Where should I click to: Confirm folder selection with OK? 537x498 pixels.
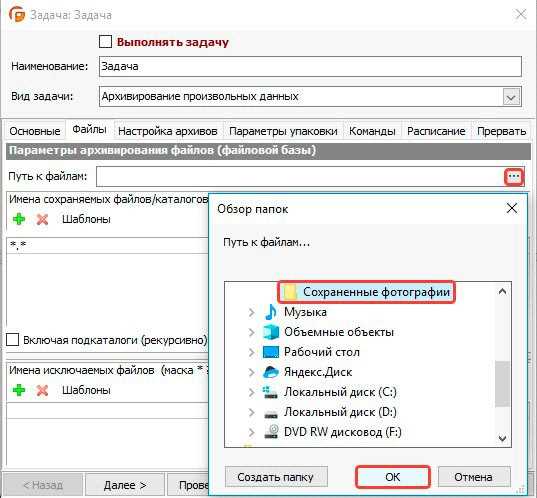pos(392,477)
